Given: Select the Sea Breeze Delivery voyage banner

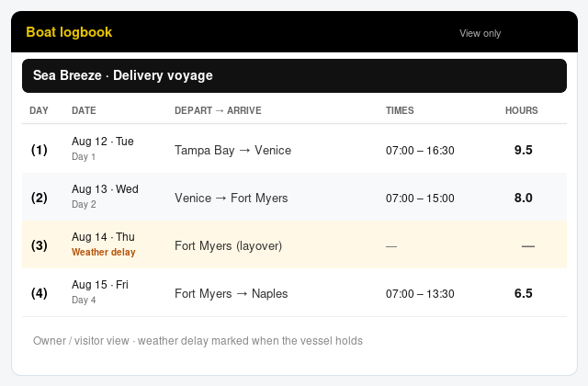Looking at the screenshot, I should [294, 75].
